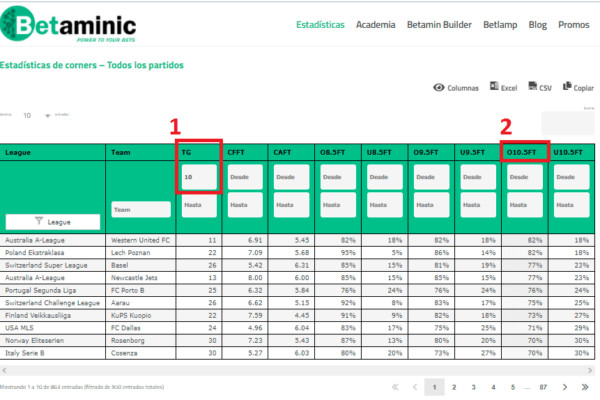Focus the O10.5FT Desde field
This screenshot has height=400, width=600.
pyautogui.click(x=525, y=177)
